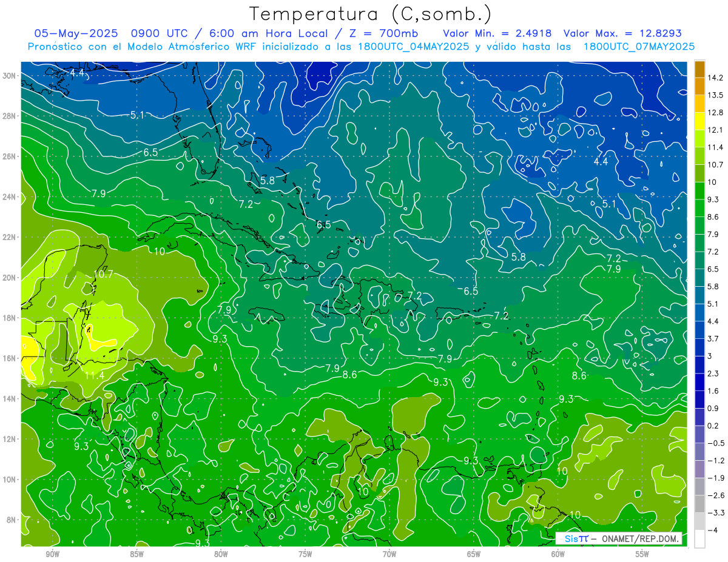Click the purple swatch between -1.9 and -1.2
The width and height of the screenshot is (728, 562).
click(699, 469)
